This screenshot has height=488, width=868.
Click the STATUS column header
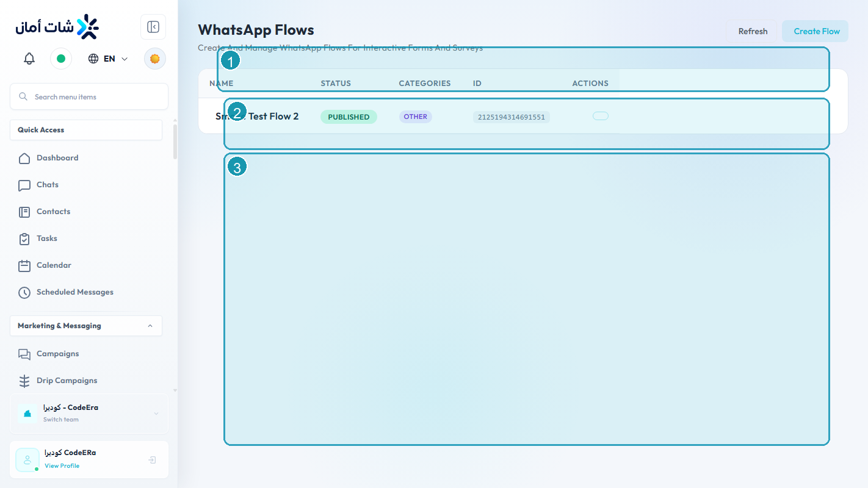pos(336,84)
